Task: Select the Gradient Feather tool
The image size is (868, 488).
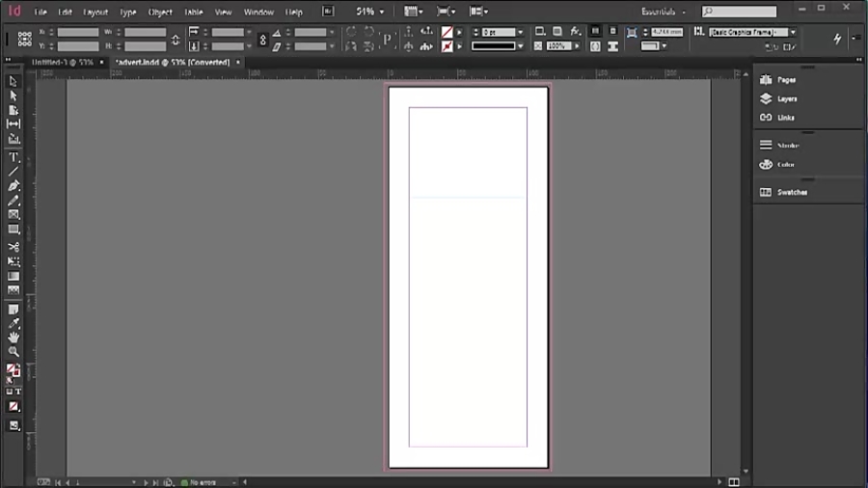Action: point(14,290)
